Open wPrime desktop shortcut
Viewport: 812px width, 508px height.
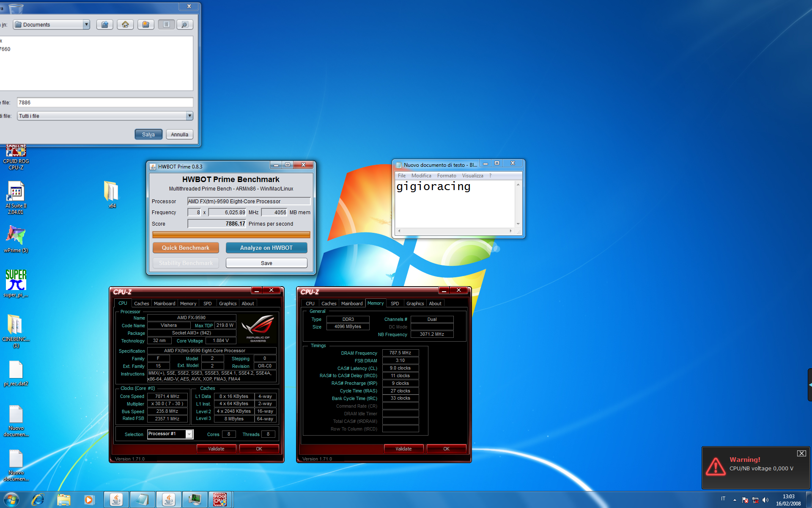click(16, 238)
